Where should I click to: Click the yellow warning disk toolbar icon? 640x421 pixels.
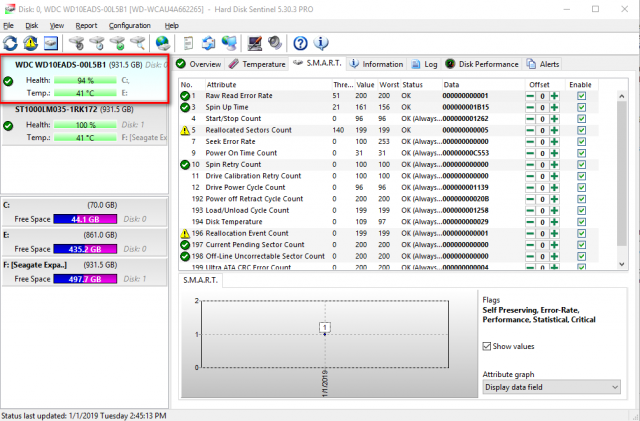[31, 43]
